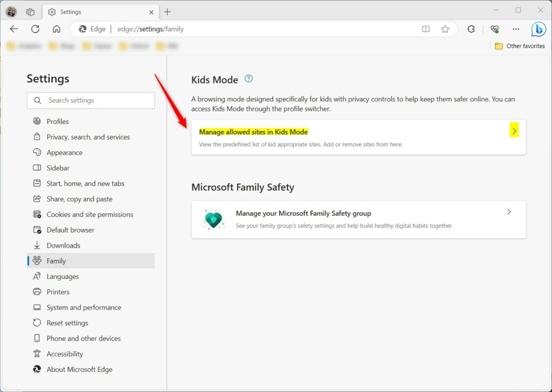
Task: Click 'See your family group's safety settings' text
Action: point(343,226)
